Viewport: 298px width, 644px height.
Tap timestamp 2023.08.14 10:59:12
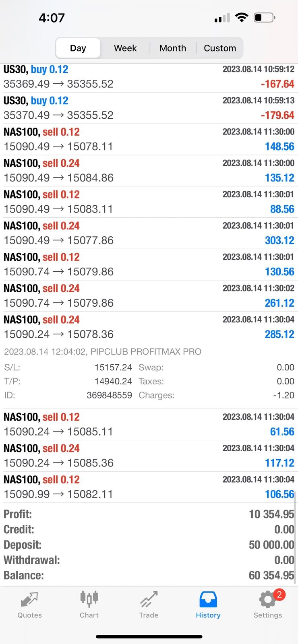click(x=259, y=69)
